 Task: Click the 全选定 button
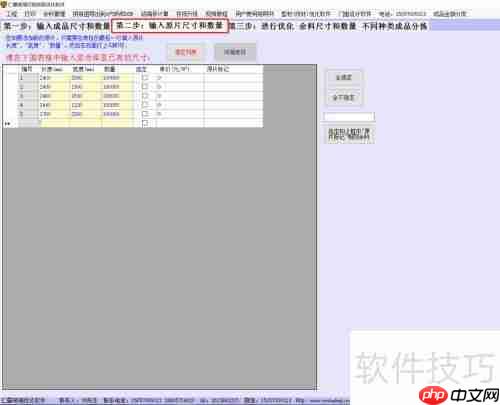(344, 78)
